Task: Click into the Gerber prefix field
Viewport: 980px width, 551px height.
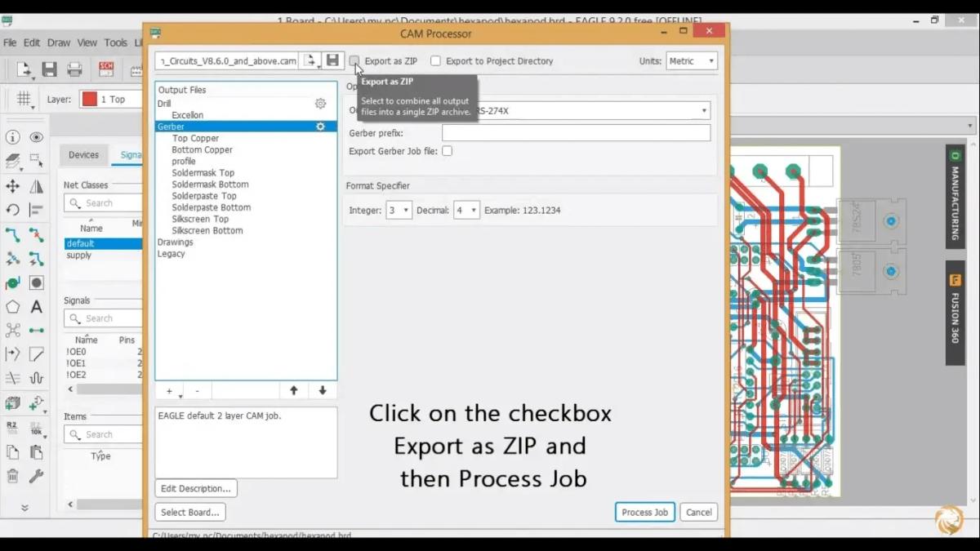Action: (576, 133)
